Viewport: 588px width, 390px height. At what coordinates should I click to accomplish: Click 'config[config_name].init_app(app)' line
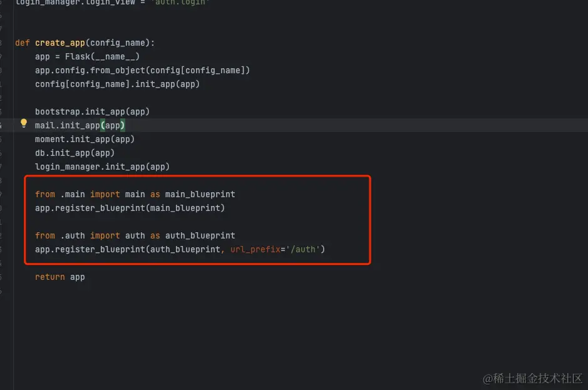pos(117,85)
